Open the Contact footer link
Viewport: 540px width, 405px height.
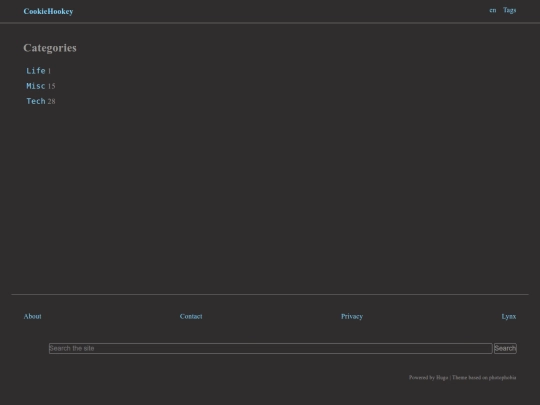click(x=191, y=316)
